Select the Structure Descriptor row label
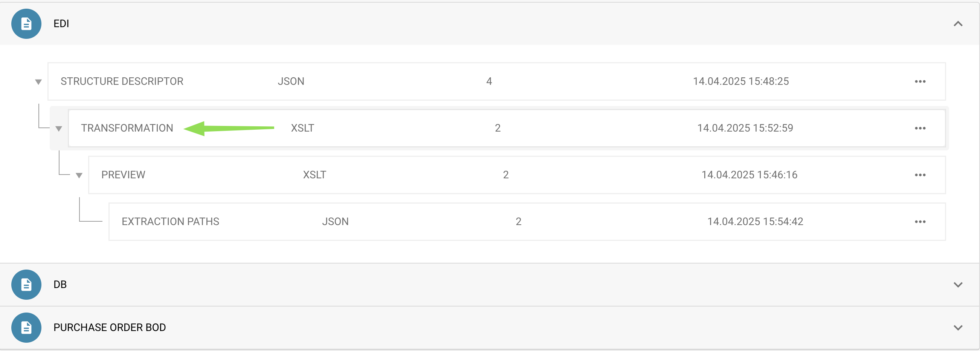The height and width of the screenshot is (351, 980). pyautogui.click(x=122, y=81)
